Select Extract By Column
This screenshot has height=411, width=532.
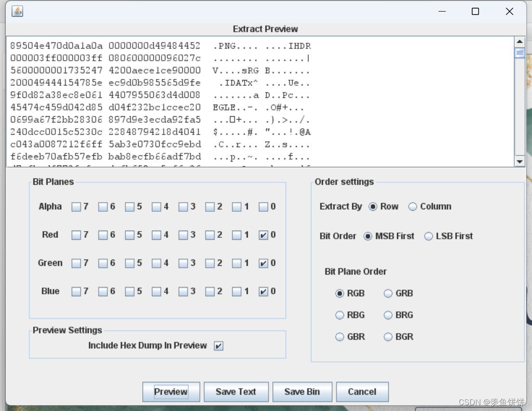click(x=412, y=206)
